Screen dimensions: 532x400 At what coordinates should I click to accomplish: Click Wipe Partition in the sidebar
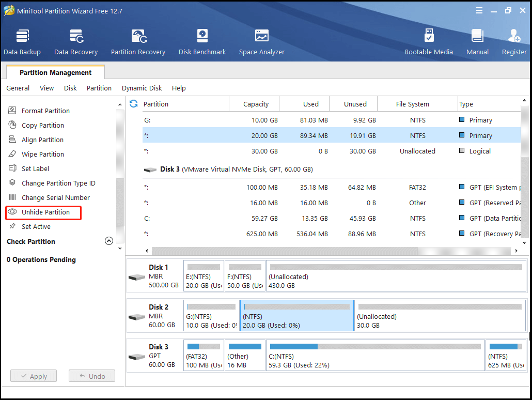(x=43, y=154)
